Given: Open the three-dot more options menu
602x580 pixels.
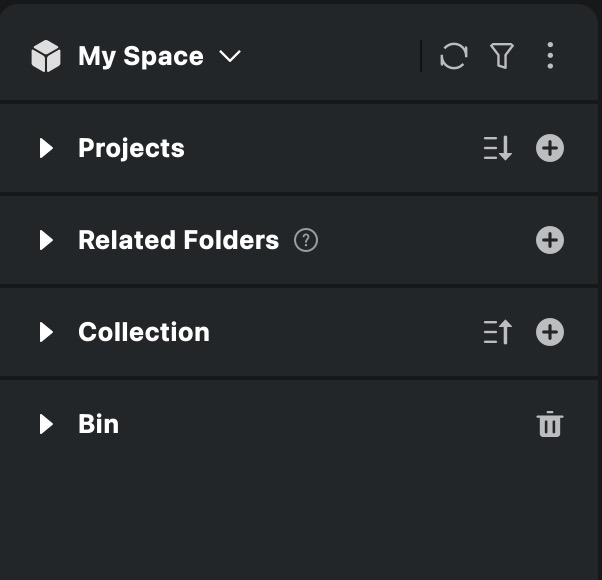Looking at the screenshot, I should coord(550,57).
